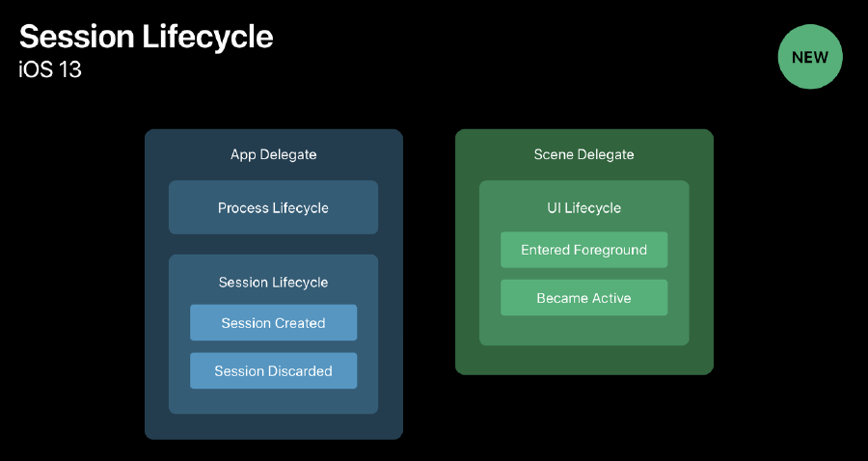Click the 'Process Lifecycle' box

274,207
